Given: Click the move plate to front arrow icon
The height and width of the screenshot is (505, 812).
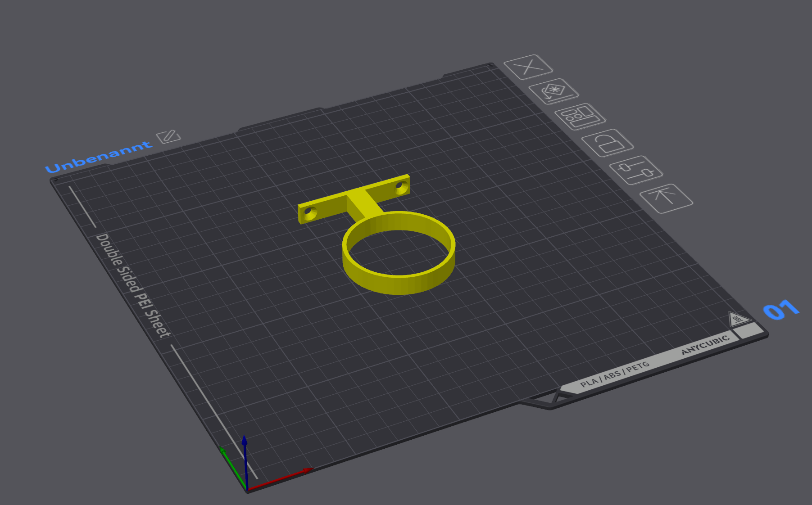Looking at the screenshot, I should click(x=666, y=198).
